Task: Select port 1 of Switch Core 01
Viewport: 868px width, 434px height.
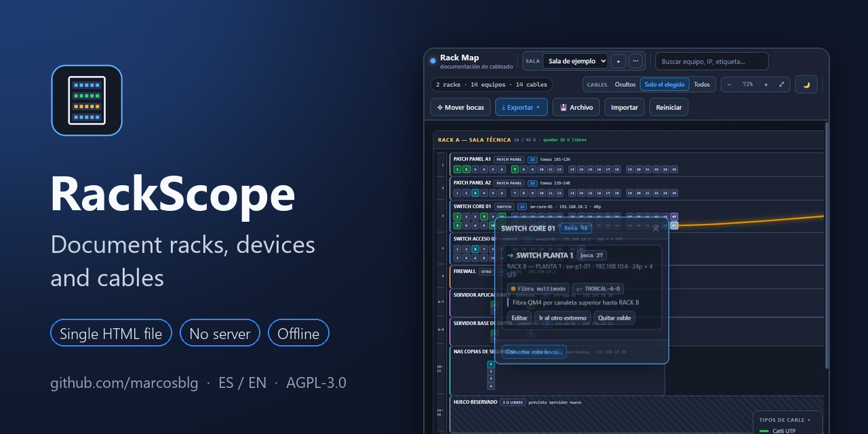Action: (457, 217)
